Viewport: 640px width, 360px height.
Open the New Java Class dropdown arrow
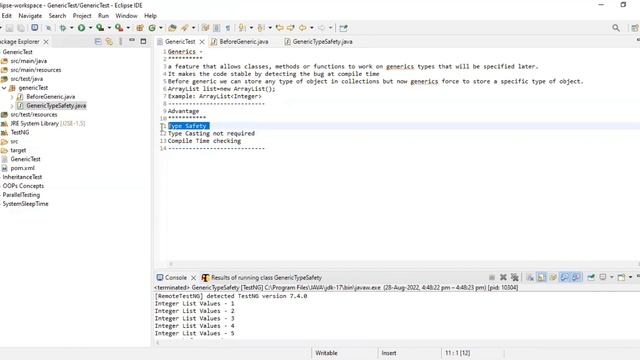point(161,28)
